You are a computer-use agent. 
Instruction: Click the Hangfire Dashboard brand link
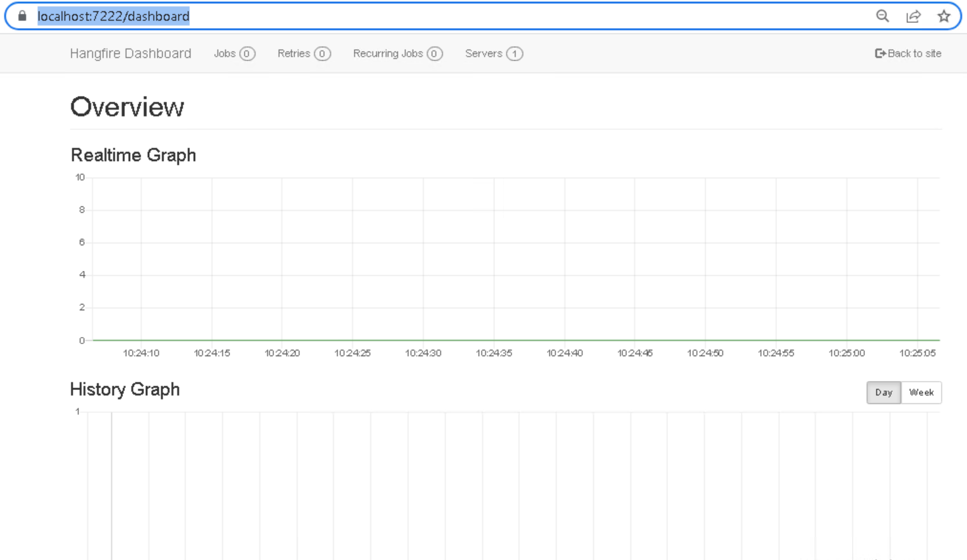(131, 54)
